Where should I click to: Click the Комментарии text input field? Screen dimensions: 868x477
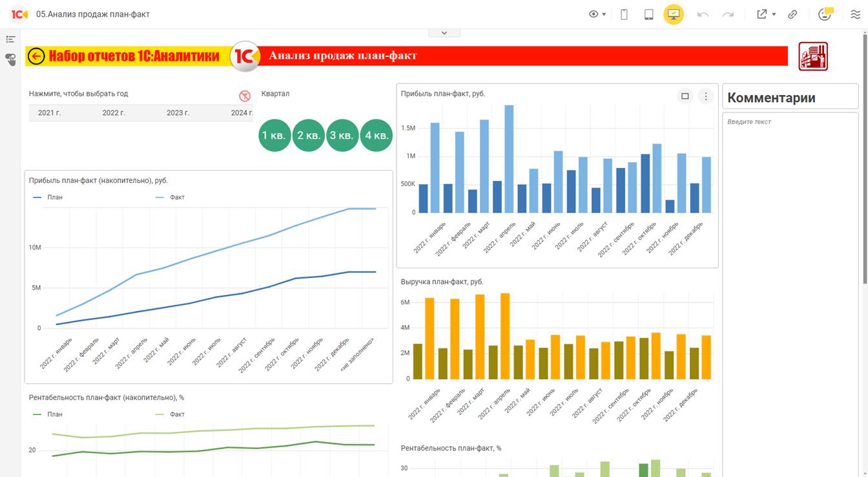click(x=790, y=294)
